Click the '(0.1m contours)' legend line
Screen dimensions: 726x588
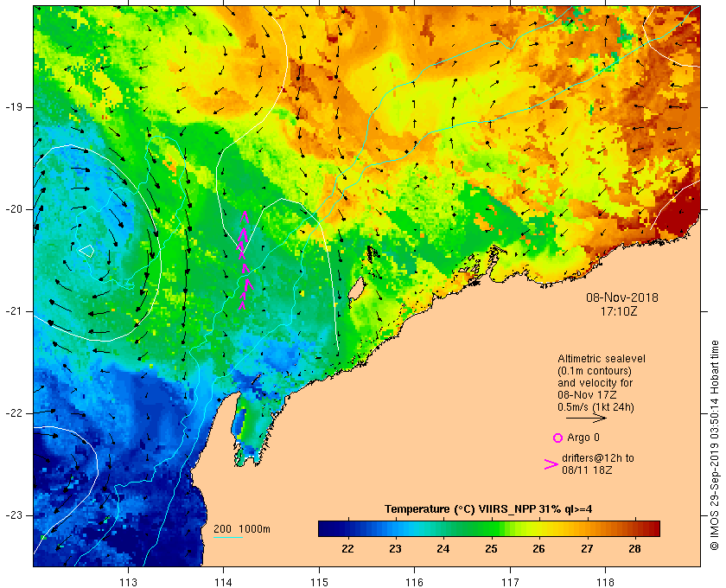click(595, 371)
